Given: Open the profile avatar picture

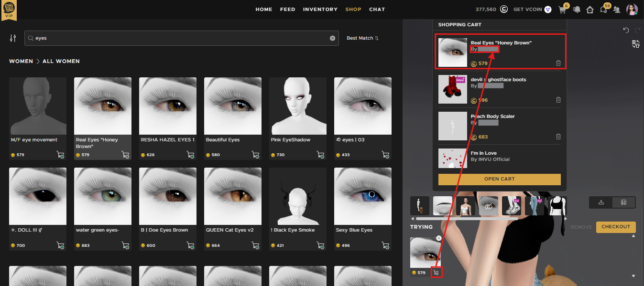Looking at the screenshot, I should pos(632,10).
